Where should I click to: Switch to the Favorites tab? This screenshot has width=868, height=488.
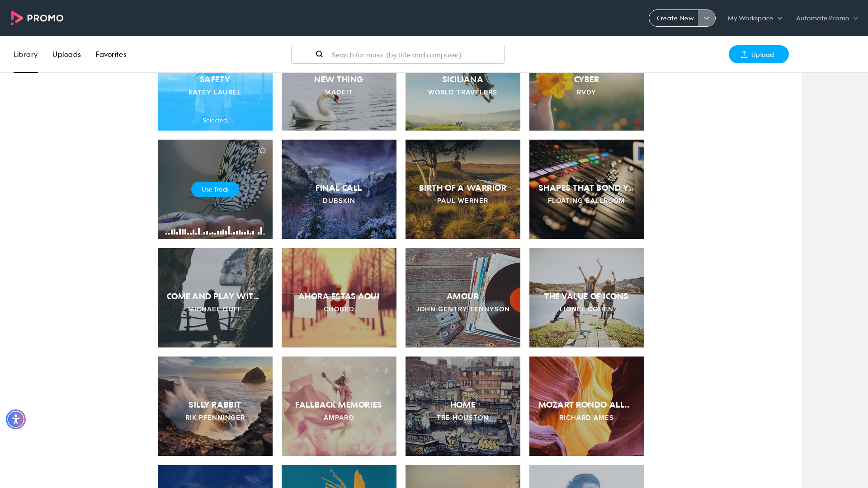pos(111,54)
